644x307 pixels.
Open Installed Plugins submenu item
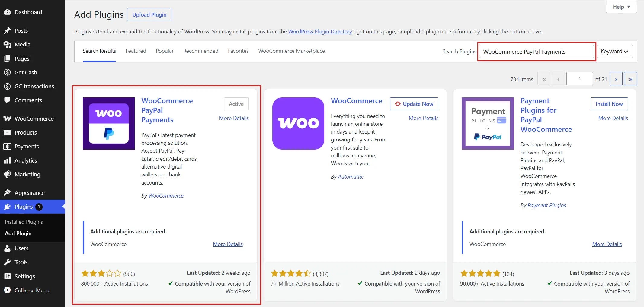(x=24, y=222)
